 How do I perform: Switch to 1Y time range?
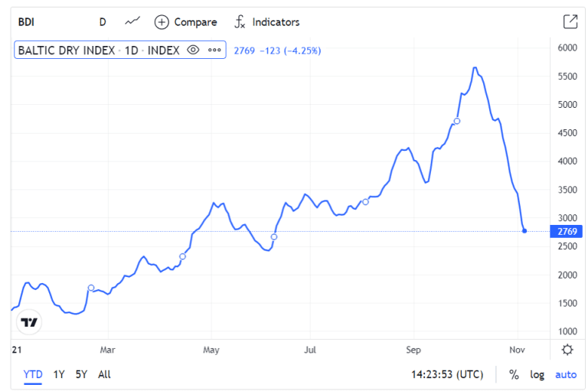coord(59,374)
